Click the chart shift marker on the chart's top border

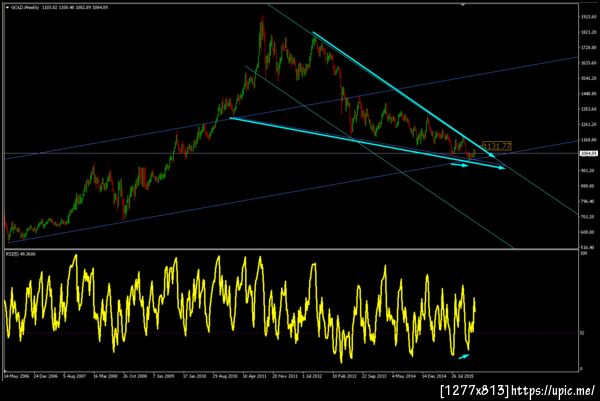(463, 5)
